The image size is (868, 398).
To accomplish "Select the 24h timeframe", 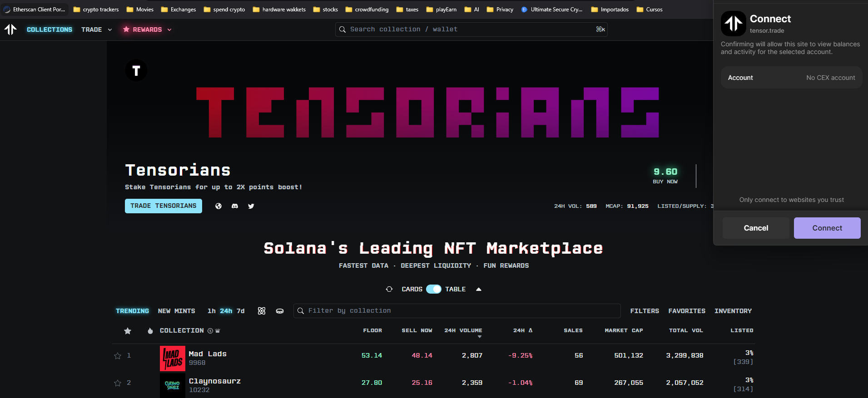I will [226, 311].
